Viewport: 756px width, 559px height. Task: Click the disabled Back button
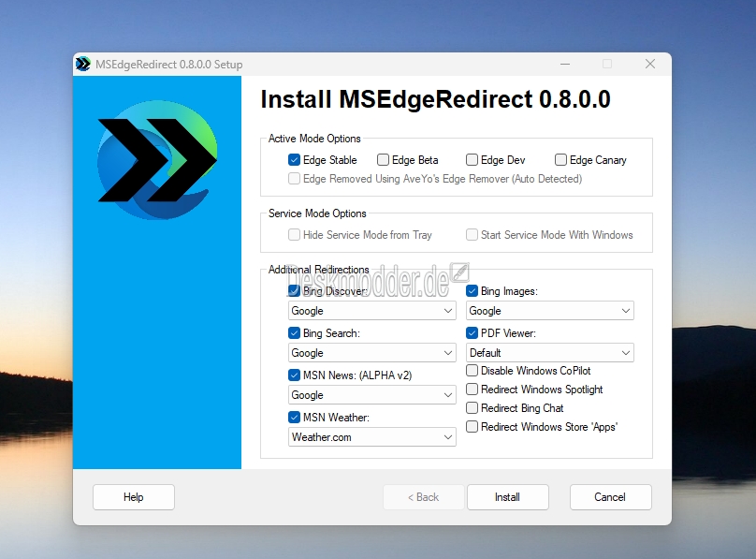[423, 497]
